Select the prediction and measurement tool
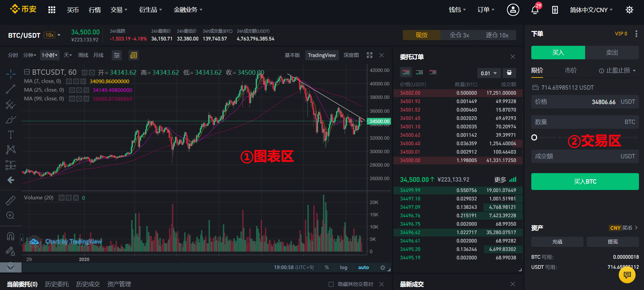The width and height of the screenshot is (644, 290). 11,165
